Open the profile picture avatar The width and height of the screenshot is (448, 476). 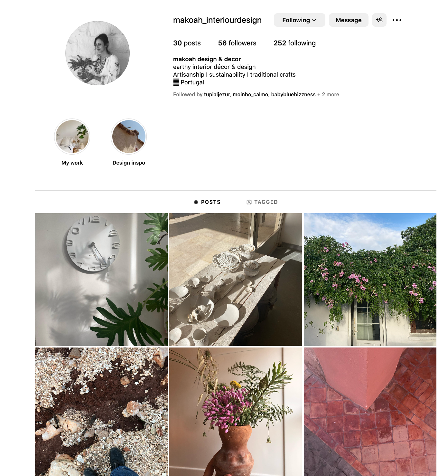(x=98, y=53)
